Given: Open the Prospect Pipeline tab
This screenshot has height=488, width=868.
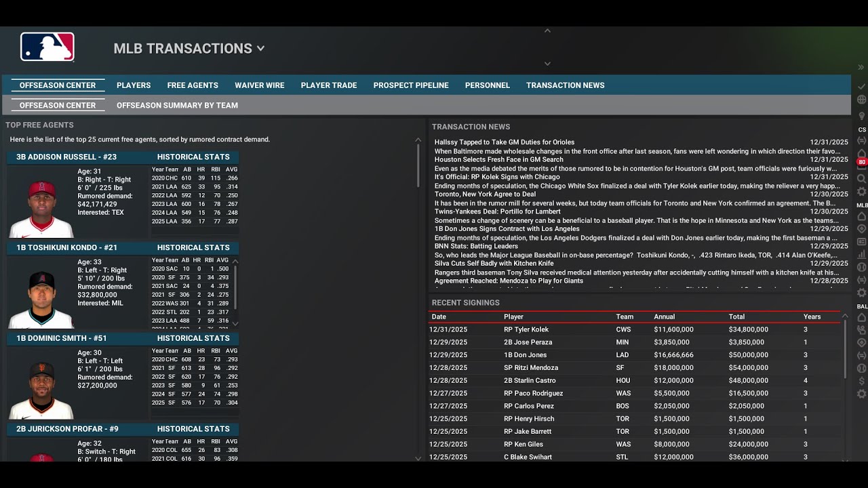Looking at the screenshot, I should [411, 85].
